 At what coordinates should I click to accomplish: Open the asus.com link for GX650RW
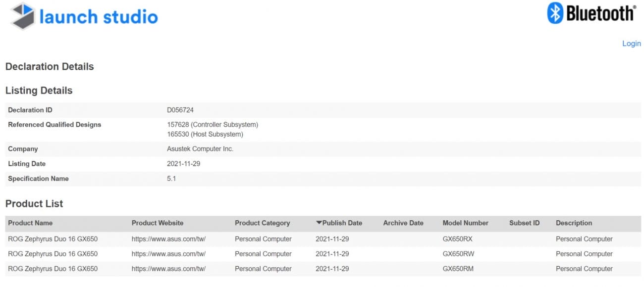(168, 254)
